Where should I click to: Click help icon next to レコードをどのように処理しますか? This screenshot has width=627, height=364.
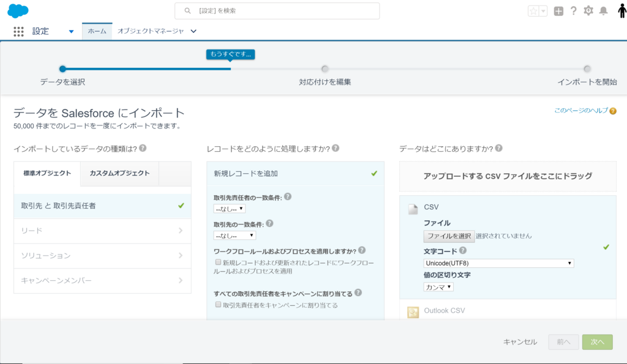pyautogui.click(x=336, y=148)
